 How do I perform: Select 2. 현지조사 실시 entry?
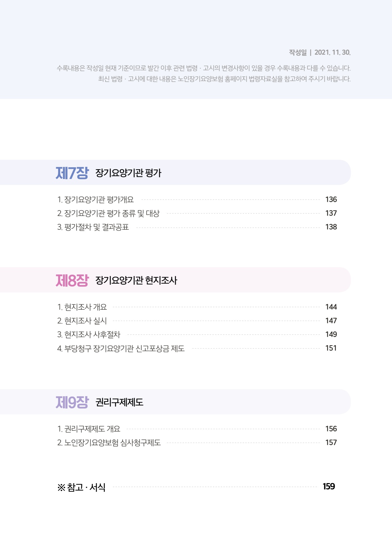point(82,321)
